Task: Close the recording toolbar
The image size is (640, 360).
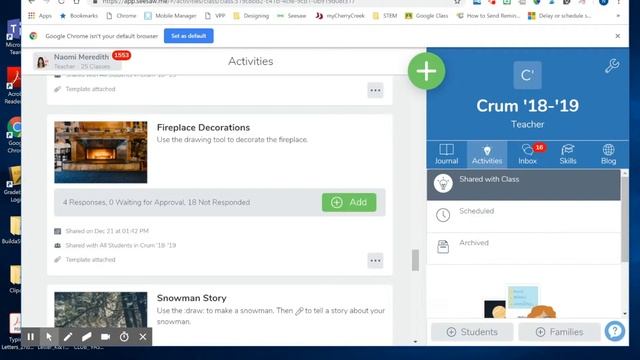Action: click(142, 337)
